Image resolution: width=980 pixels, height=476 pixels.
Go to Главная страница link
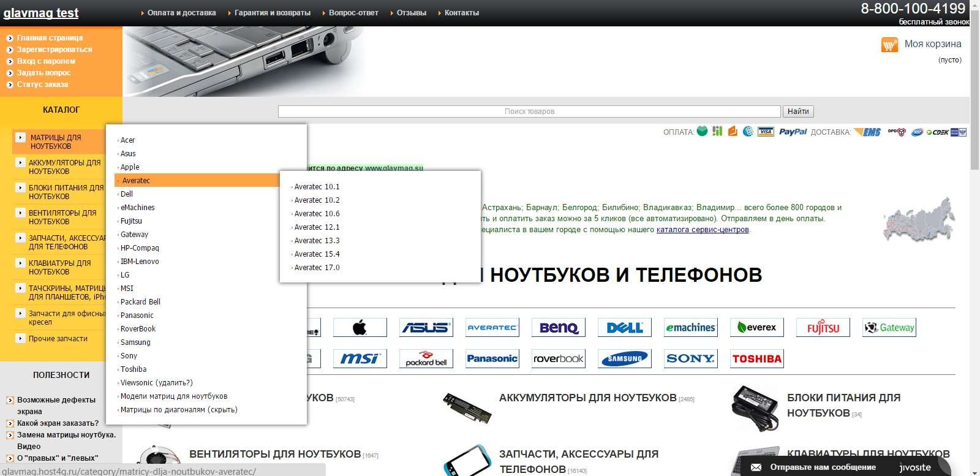(50, 38)
